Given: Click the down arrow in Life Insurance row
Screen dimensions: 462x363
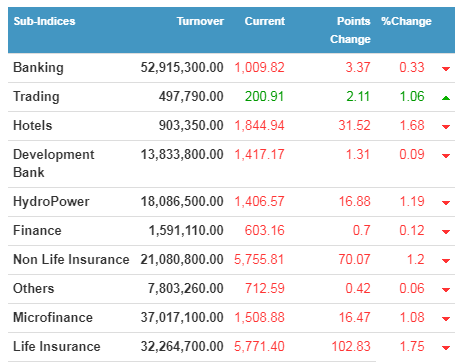Looking at the screenshot, I should tap(446, 348).
